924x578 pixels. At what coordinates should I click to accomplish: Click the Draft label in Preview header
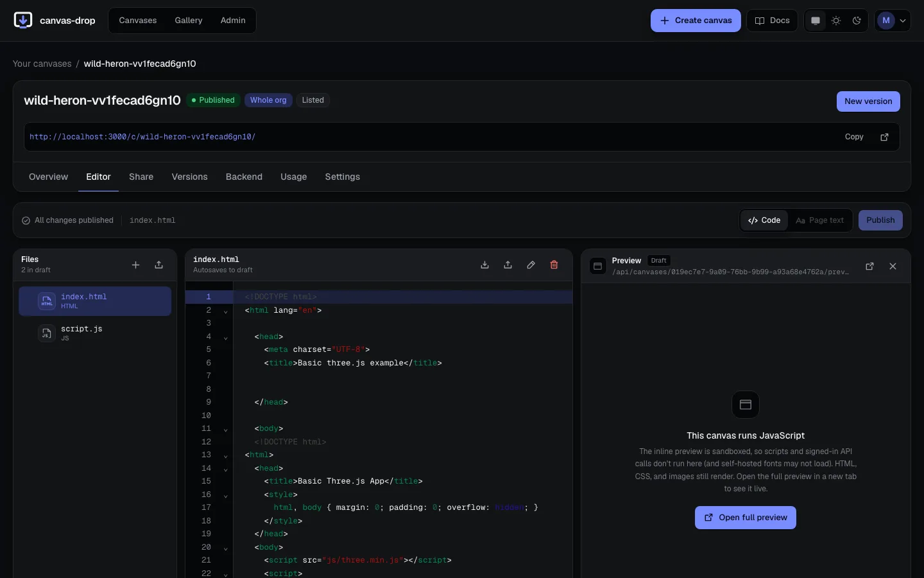659,261
